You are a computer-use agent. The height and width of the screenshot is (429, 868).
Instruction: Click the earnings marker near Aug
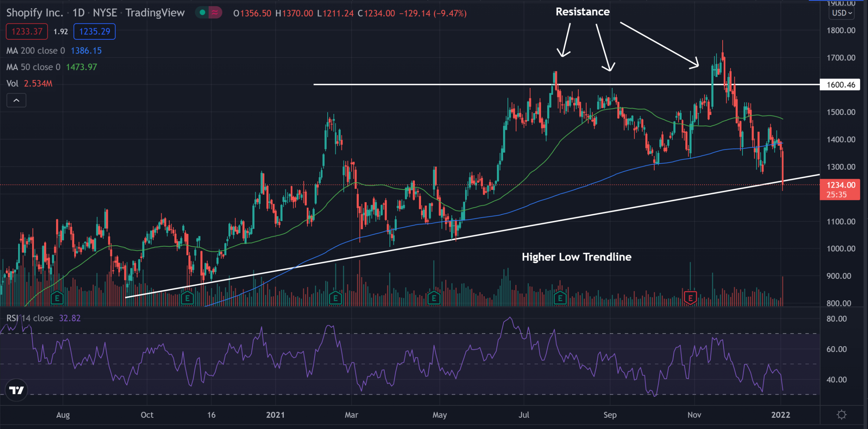(57, 299)
